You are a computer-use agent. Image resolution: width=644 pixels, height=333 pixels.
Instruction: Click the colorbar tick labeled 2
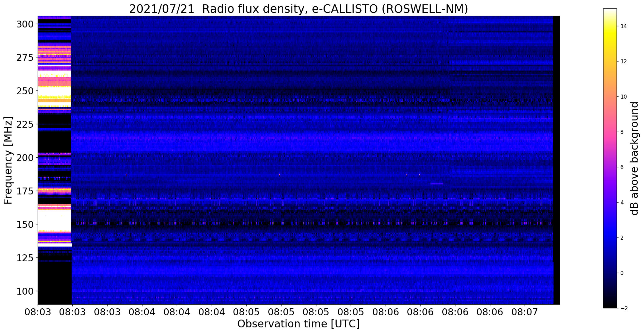622,238
